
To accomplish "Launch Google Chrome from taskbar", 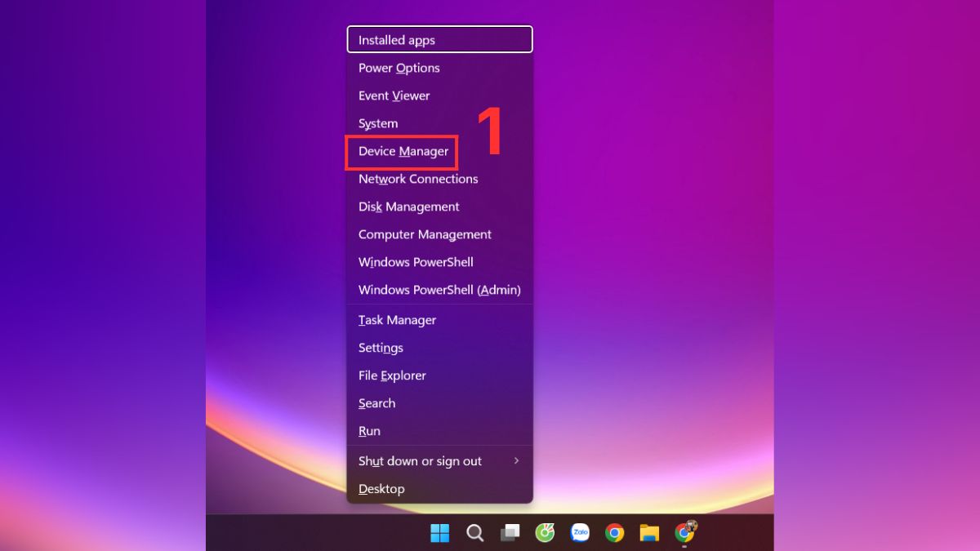I will point(614,533).
